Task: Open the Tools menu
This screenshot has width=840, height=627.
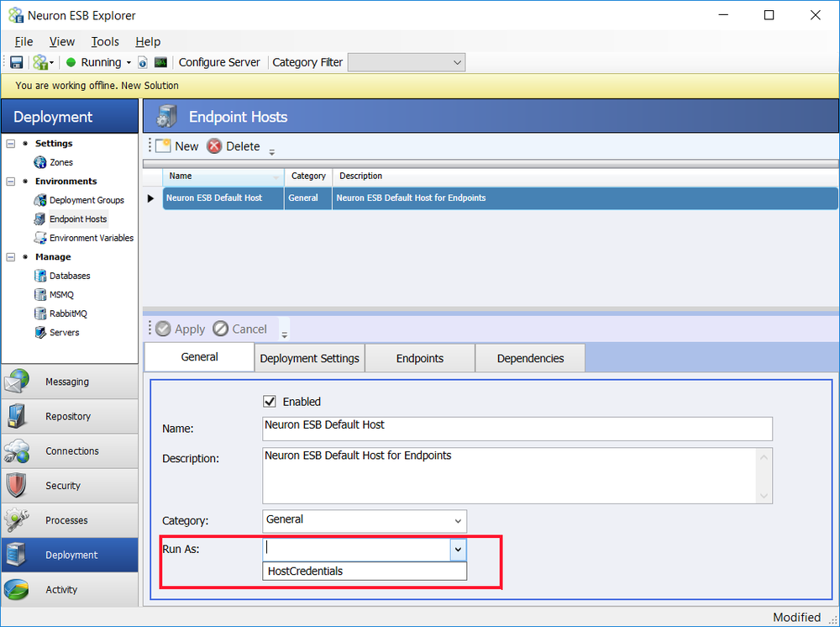Action: [105, 41]
